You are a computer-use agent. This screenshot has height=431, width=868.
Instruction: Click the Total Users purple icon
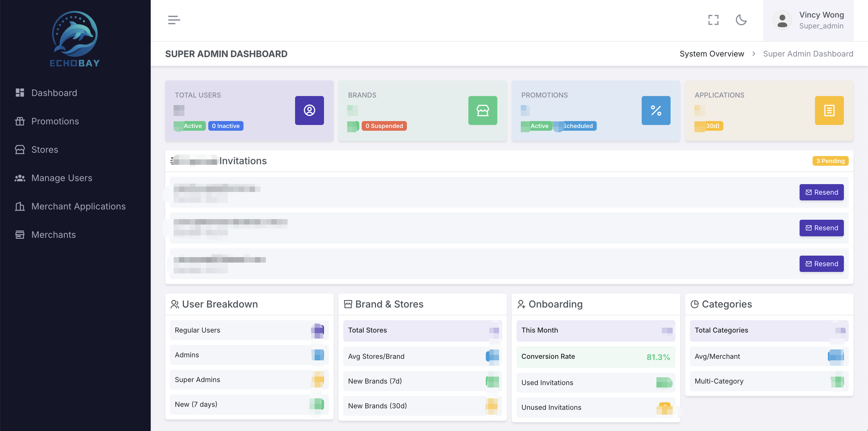point(309,111)
